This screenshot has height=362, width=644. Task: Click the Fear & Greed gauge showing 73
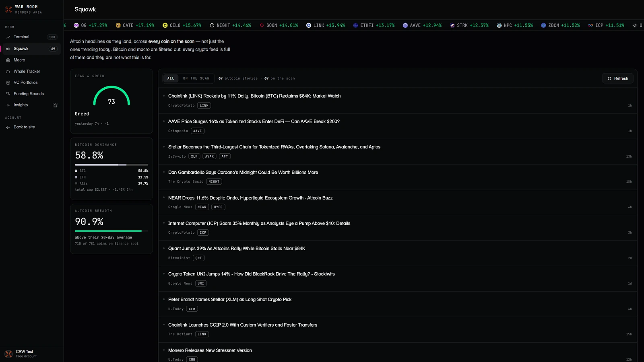(111, 96)
